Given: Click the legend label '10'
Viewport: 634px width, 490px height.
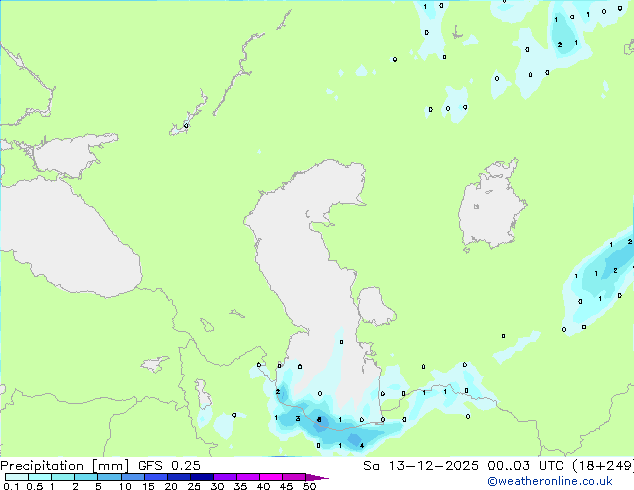Looking at the screenshot, I should point(125,486).
